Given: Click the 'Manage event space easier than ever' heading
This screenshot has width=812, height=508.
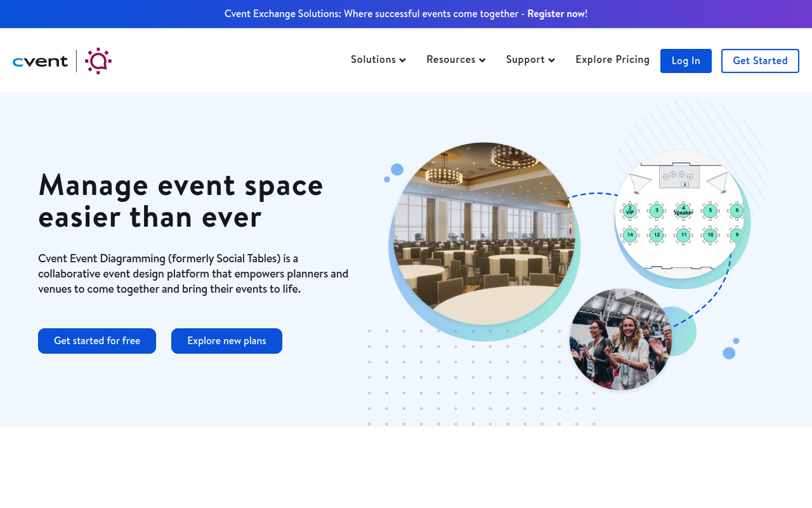Looking at the screenshot, I should coord(181,201).
